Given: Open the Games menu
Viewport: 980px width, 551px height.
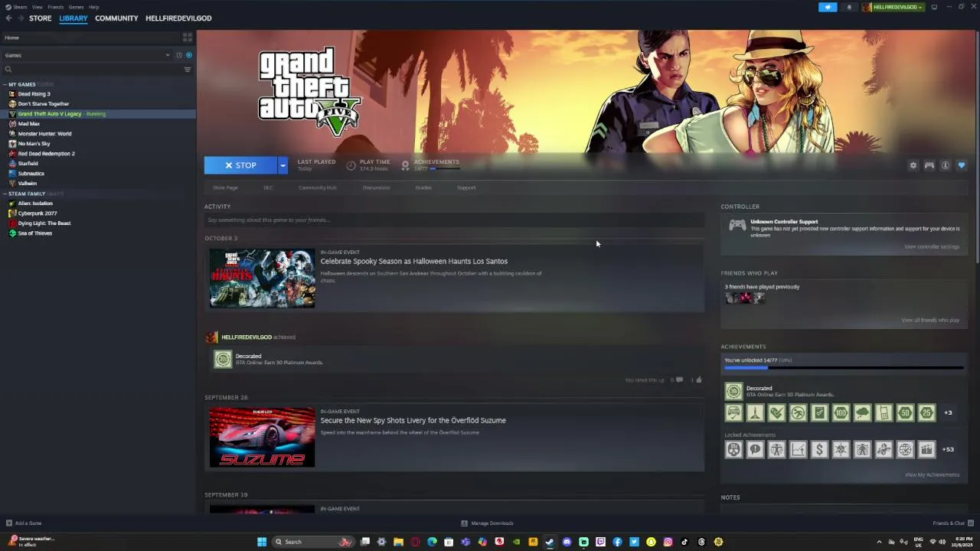Looking at the screenshot, I should click(76, 7).
